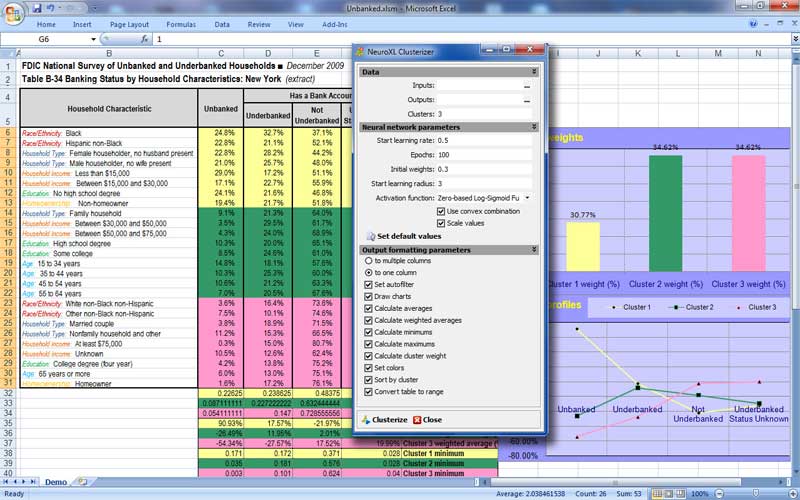Screen dimensions: 800x500
Task: Open the Add-Ins ribbon tab
Action: click(x=335, y=24)
